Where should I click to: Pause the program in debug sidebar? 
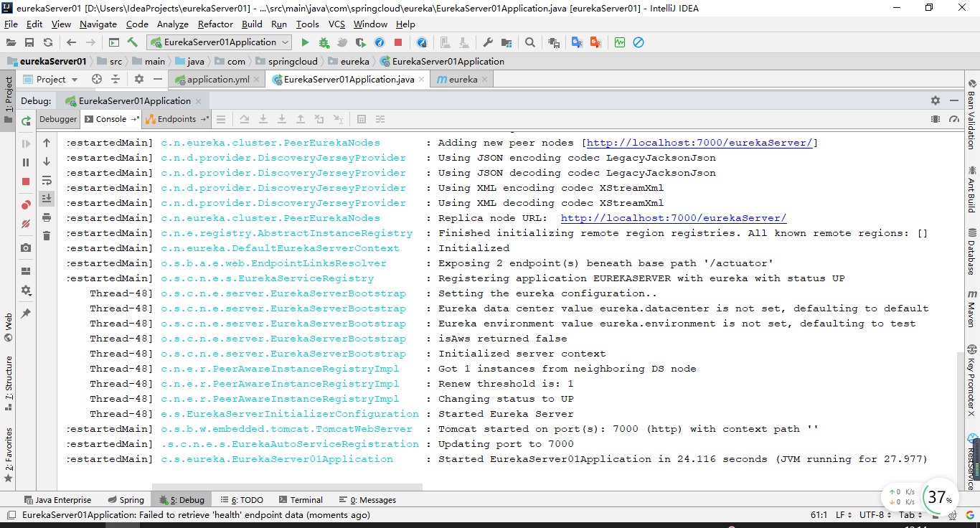click(x=26, y=163)
